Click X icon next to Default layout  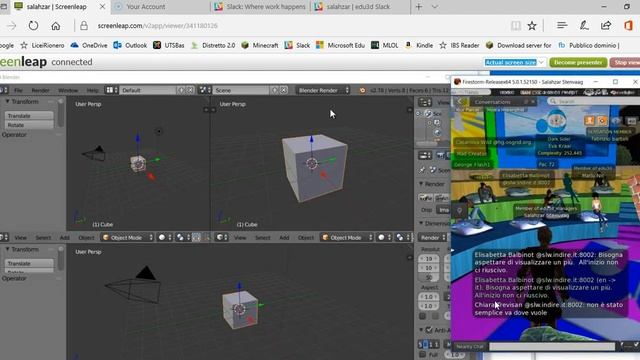(190, 90)
